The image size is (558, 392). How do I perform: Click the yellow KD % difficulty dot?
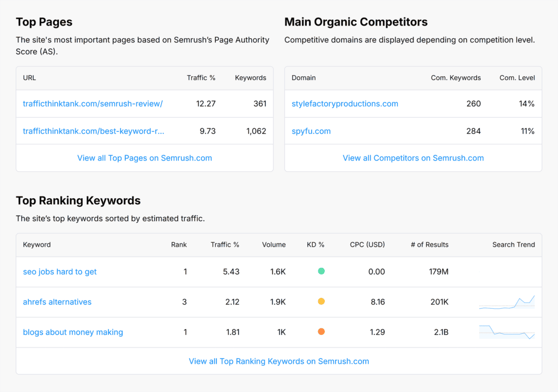pos(322,302)
